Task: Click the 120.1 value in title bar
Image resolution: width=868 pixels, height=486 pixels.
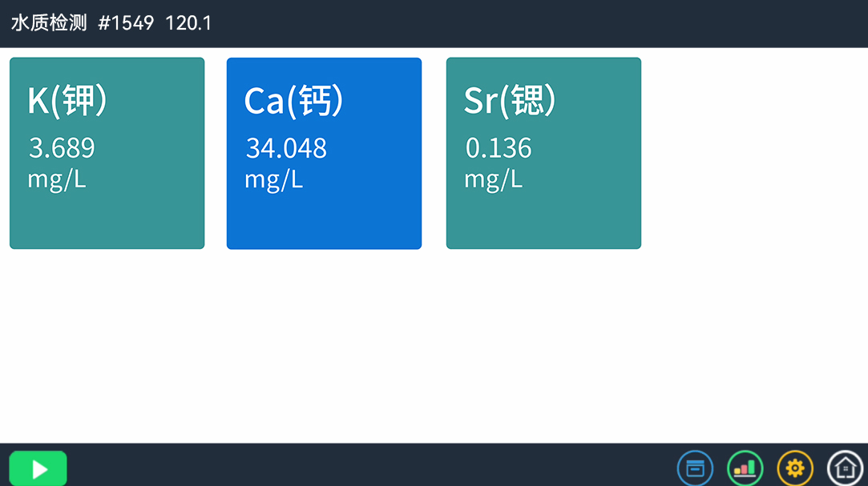Action: [x=190, y=23]
